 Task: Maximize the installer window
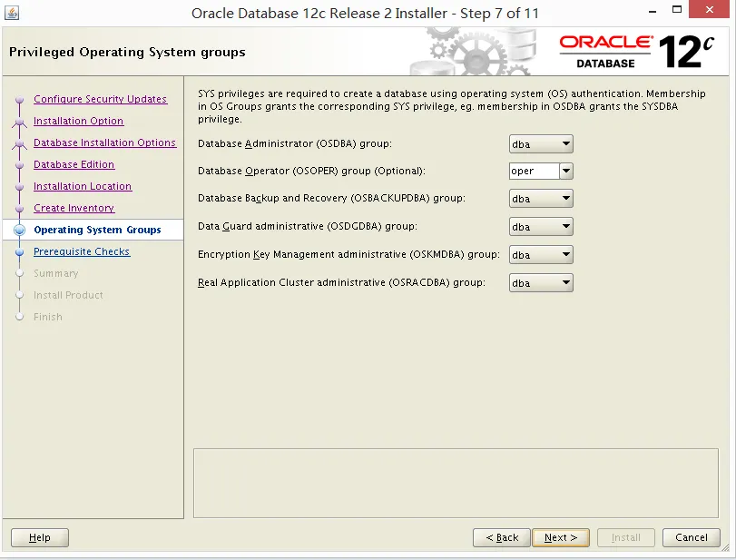tap(676, 9)
